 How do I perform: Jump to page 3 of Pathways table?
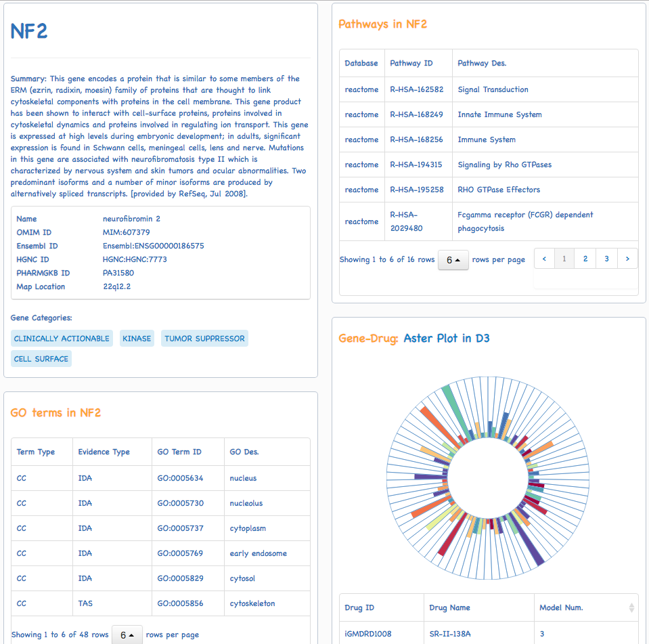tap(607, 259)
